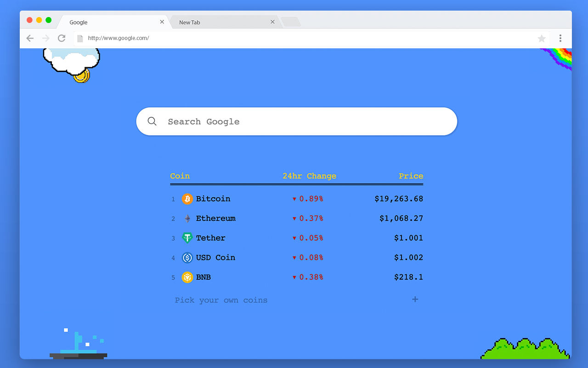This screenshot has height=368, width=588.
Task: Click the Tether logo icon
Action: click(187, 238)
